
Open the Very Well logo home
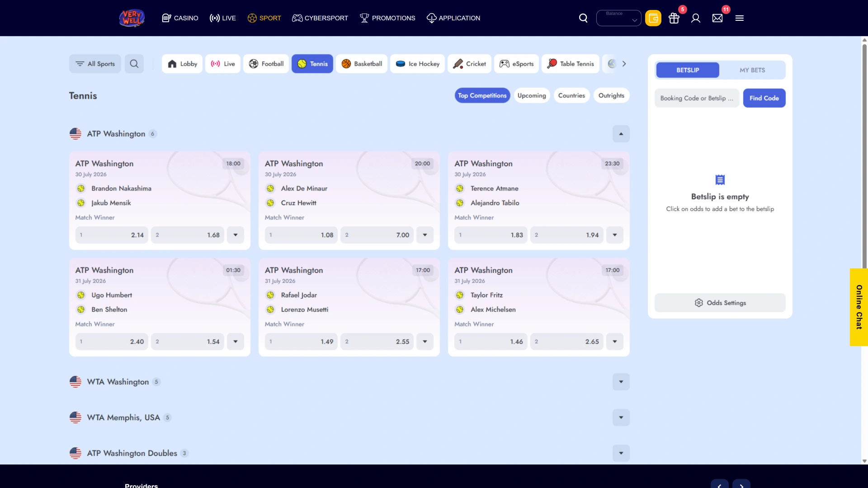[x=132, y=18]
